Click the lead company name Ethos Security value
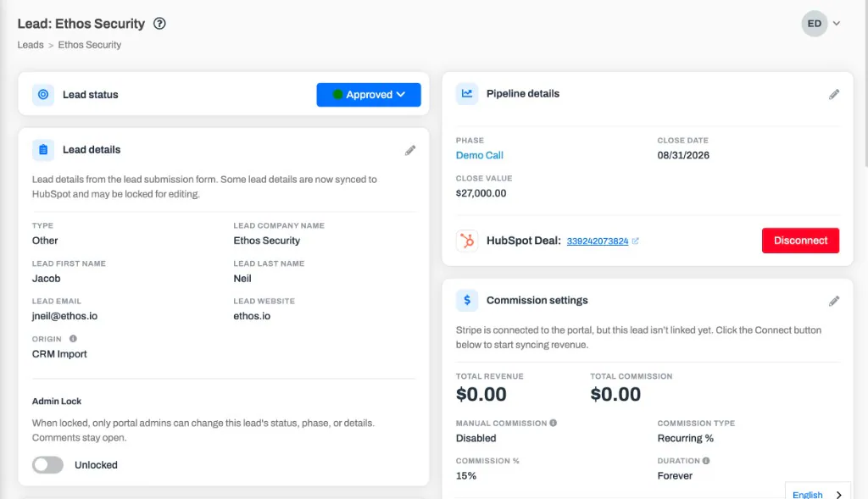 tap(267, 241)
